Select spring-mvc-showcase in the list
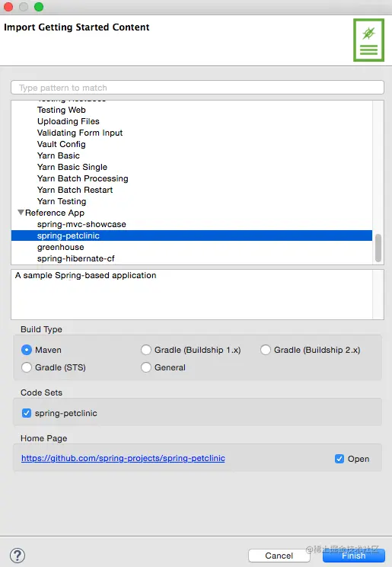Image resolution: width=392 pixels, height=567 pixels. click(81, 224)
